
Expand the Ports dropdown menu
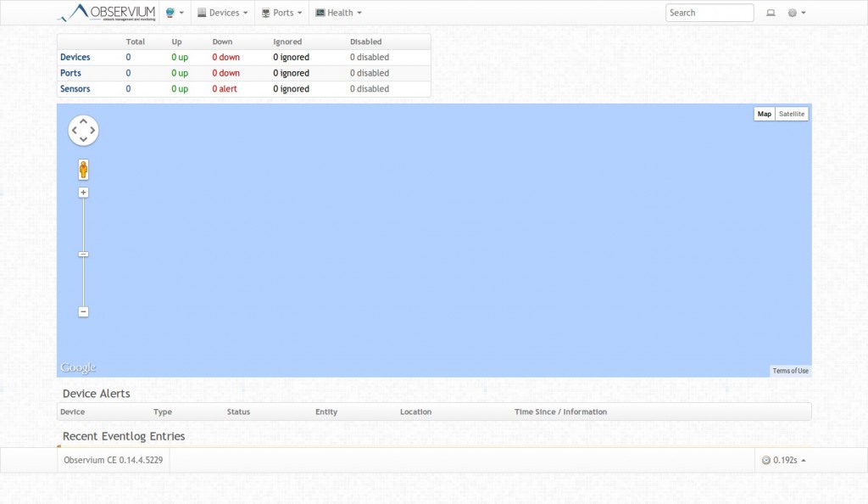[x=282, y=12]
